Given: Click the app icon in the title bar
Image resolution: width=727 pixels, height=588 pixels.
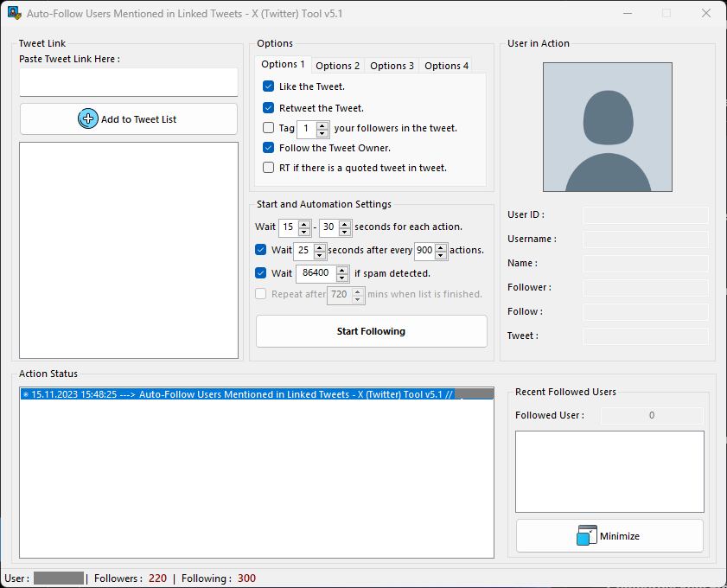Looking at the screenshot, I should [15, 13].
